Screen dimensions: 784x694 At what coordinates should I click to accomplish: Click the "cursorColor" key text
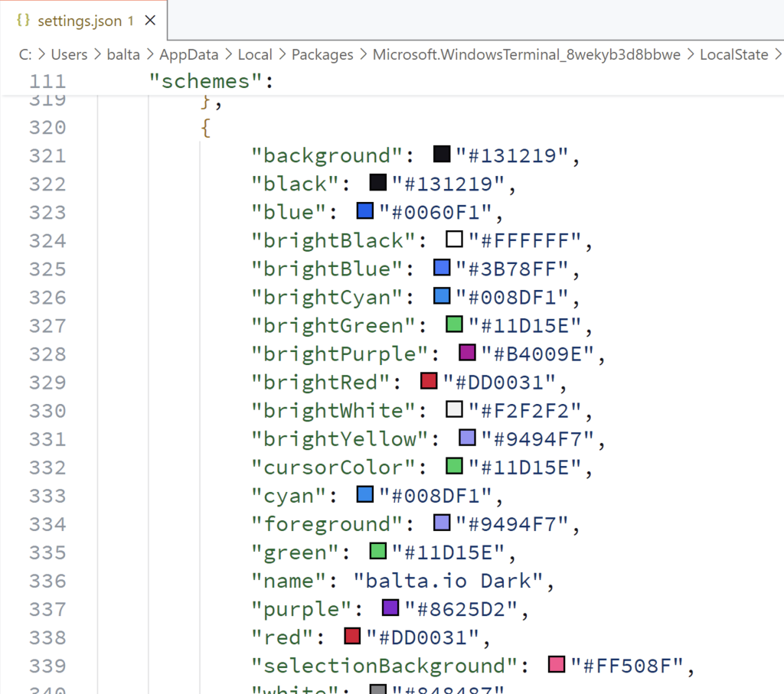coord(333,468)
